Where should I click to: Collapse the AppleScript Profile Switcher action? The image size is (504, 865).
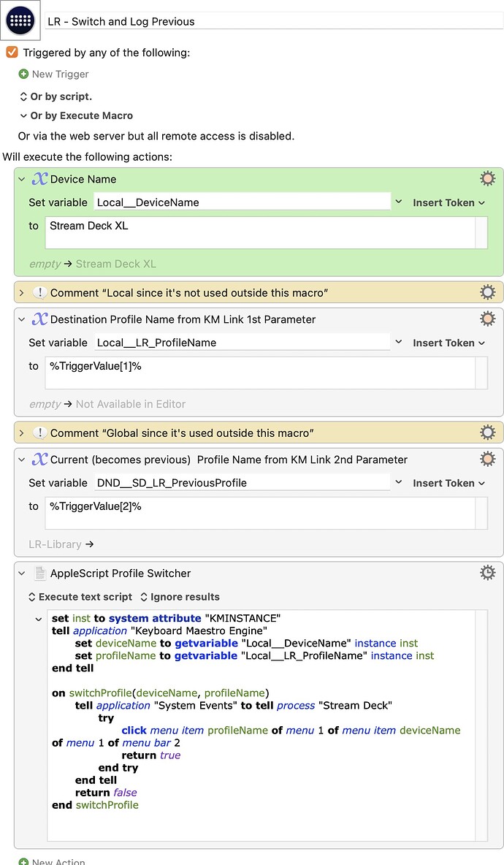coord(22,574)
